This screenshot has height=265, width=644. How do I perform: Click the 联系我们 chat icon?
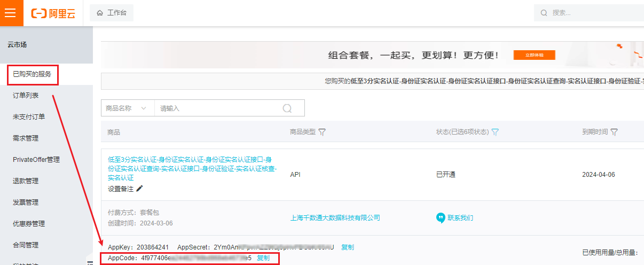(441, 218)
